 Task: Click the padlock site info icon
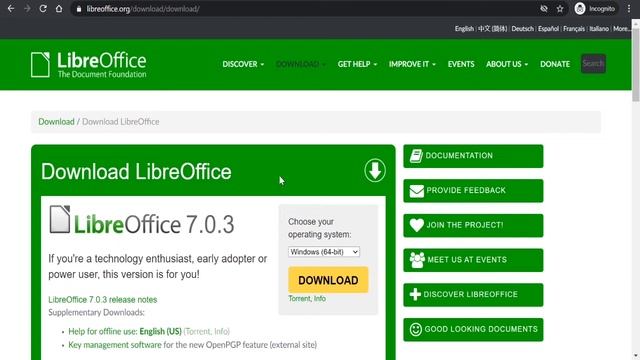79,9
